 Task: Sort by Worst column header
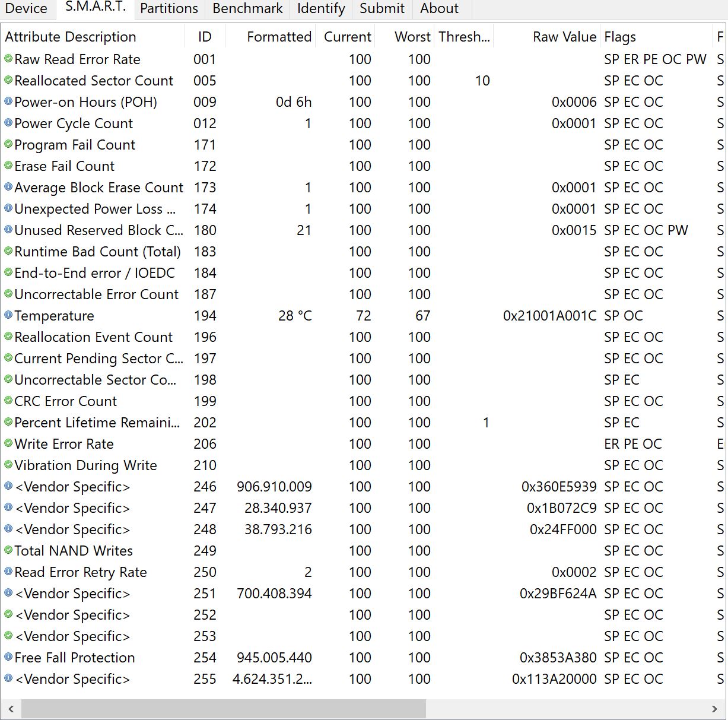[405, 37]
